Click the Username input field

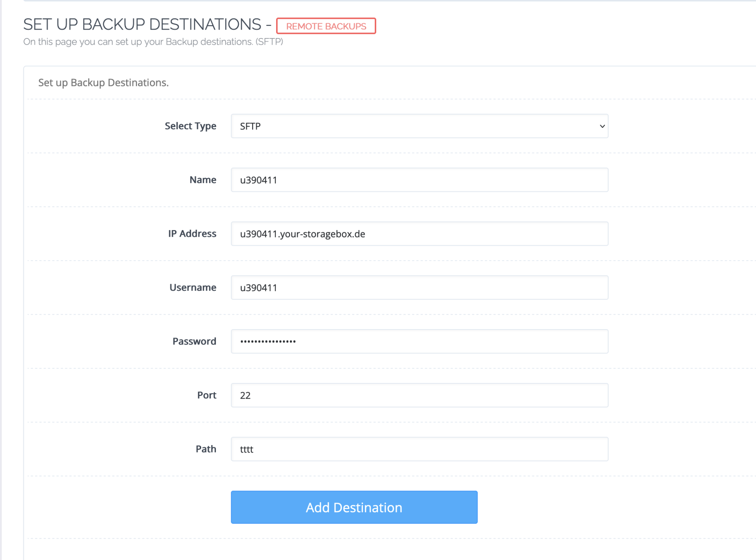click(419, 287)
